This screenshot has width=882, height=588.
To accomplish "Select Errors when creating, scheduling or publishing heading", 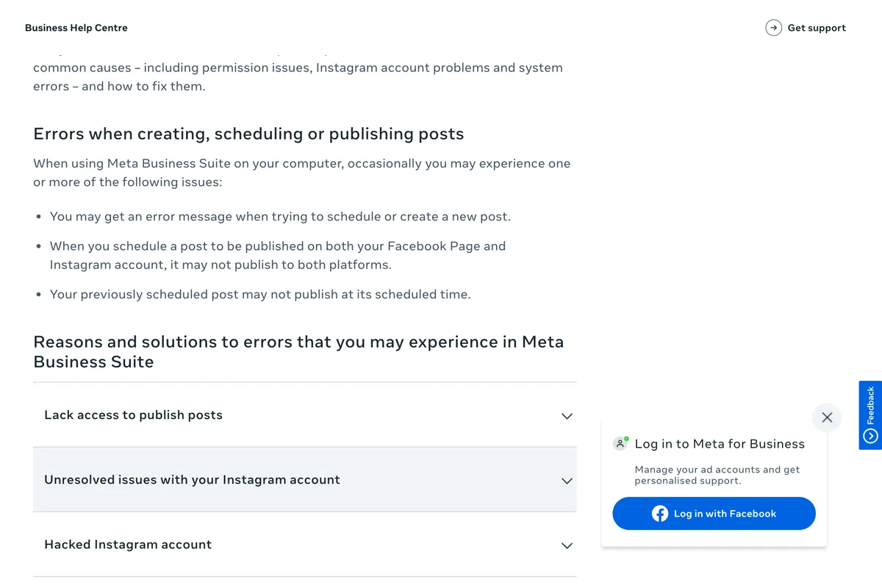I will (248, 134).
